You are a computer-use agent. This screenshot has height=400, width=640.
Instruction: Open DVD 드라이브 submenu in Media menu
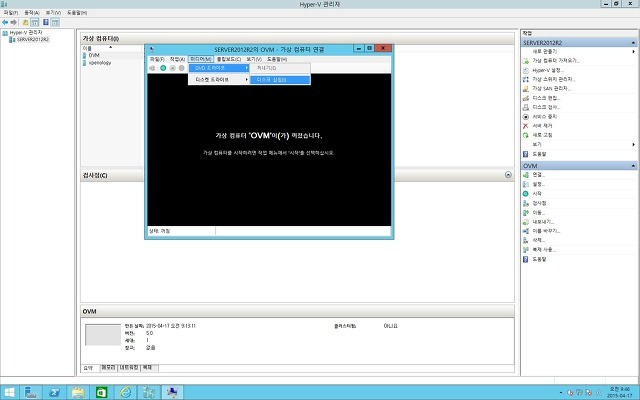coord(219,68)
